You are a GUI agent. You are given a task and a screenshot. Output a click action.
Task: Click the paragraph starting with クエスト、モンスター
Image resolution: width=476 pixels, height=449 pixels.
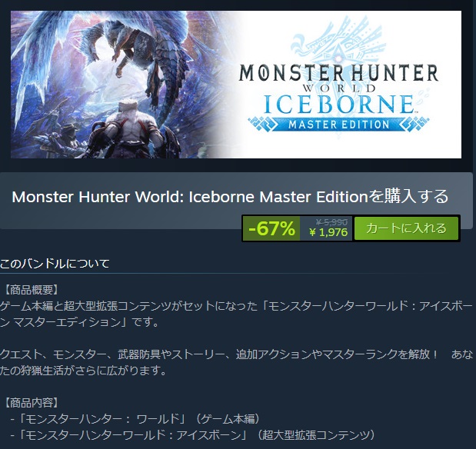(236, 362)
